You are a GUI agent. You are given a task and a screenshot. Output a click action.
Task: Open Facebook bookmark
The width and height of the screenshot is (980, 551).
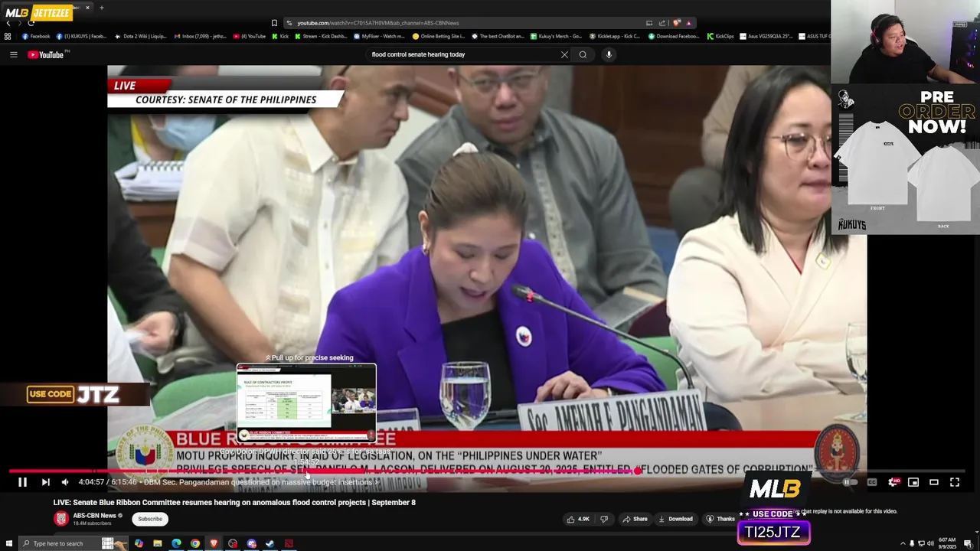[x=36, y=36]
